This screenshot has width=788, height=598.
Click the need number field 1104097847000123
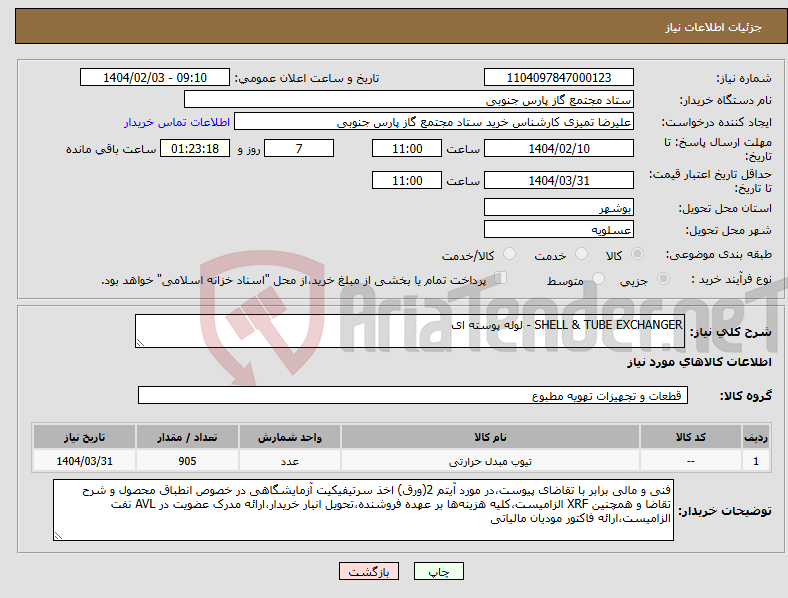click(x=558, y=77)
